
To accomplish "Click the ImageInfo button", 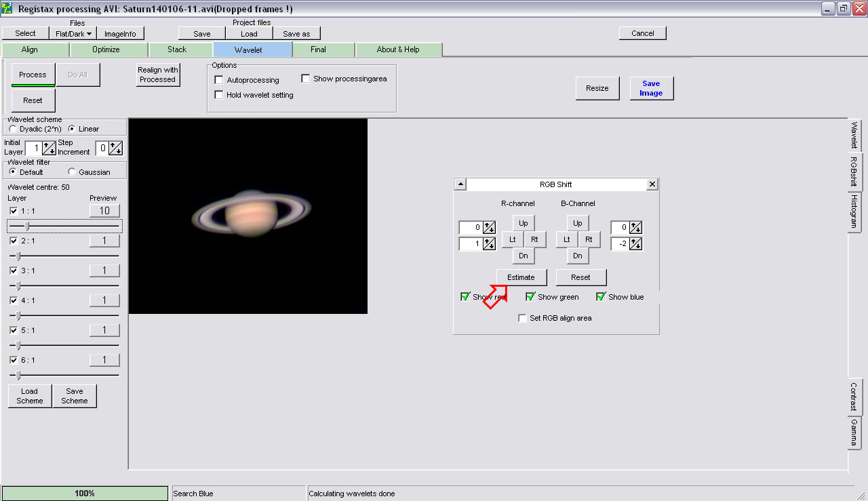I will [120, 33].
